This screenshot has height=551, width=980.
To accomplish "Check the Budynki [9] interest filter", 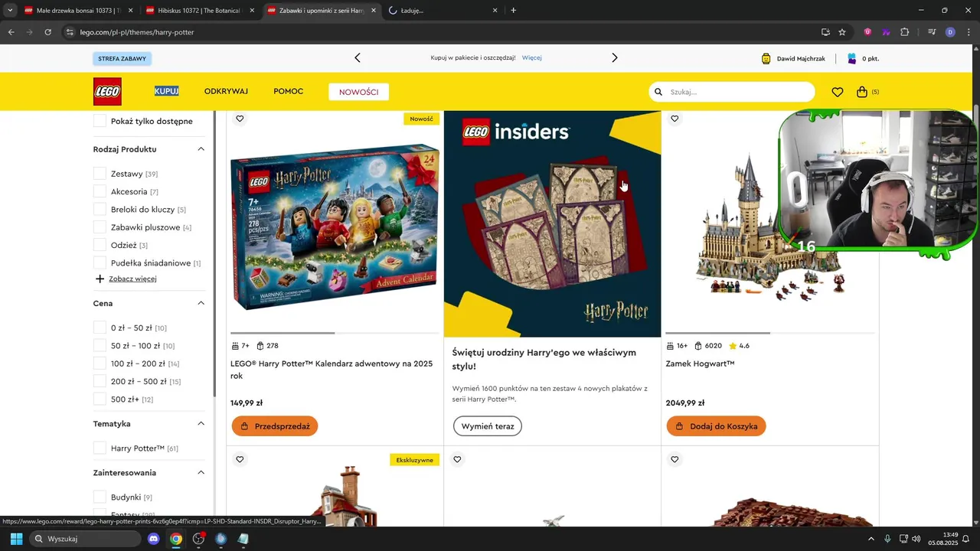I will [100, 497].
